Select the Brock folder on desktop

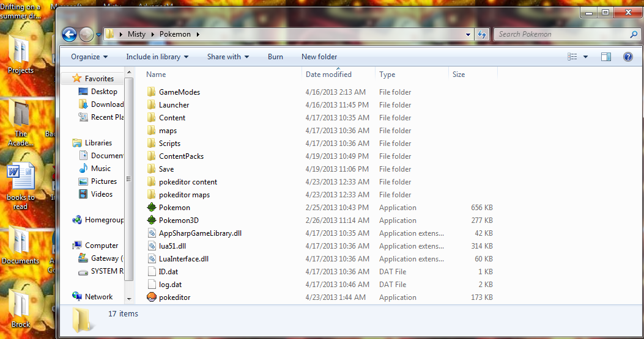21,308
